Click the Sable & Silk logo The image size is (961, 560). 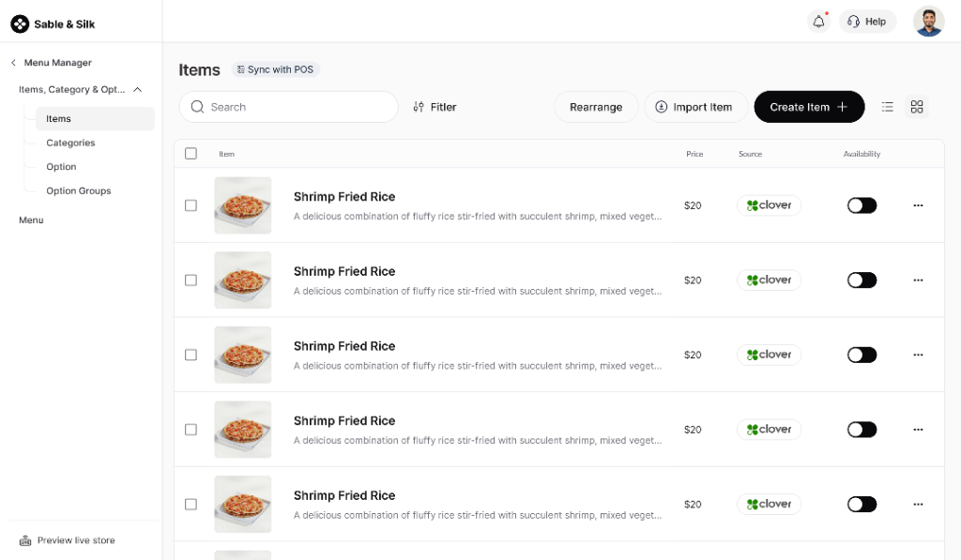tap(53, 23)
